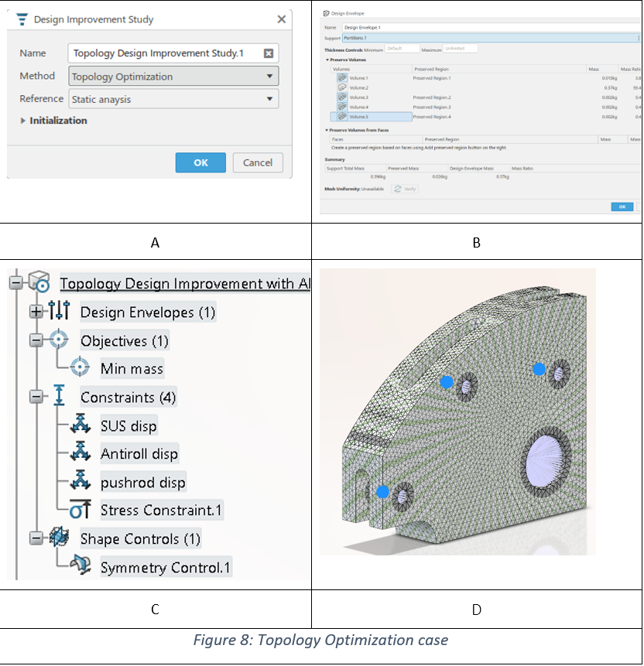Select the Symmetry Control.1 icon

[80, 565]
